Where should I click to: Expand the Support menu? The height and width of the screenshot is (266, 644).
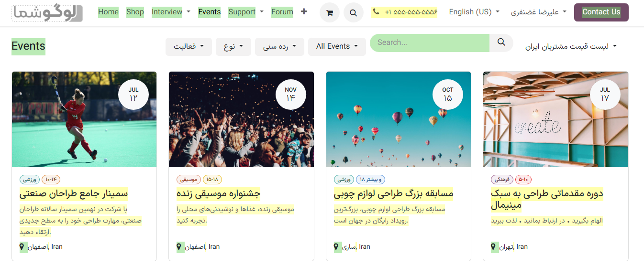(x=245, y=12)
